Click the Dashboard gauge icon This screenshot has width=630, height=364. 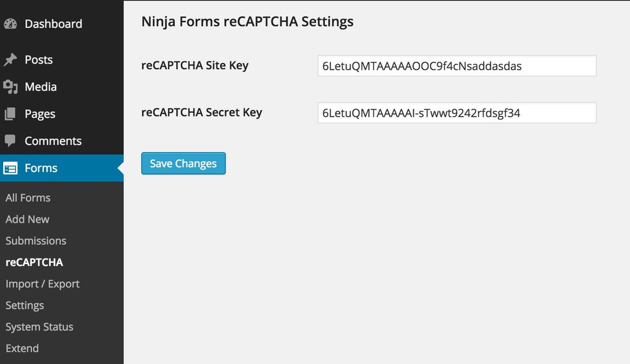pos(10,23)
